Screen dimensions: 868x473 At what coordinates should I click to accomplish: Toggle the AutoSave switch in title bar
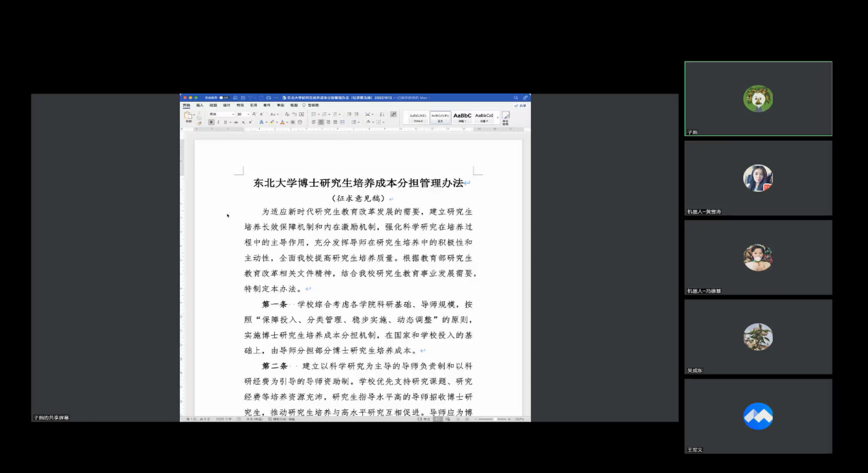[223, 98]
